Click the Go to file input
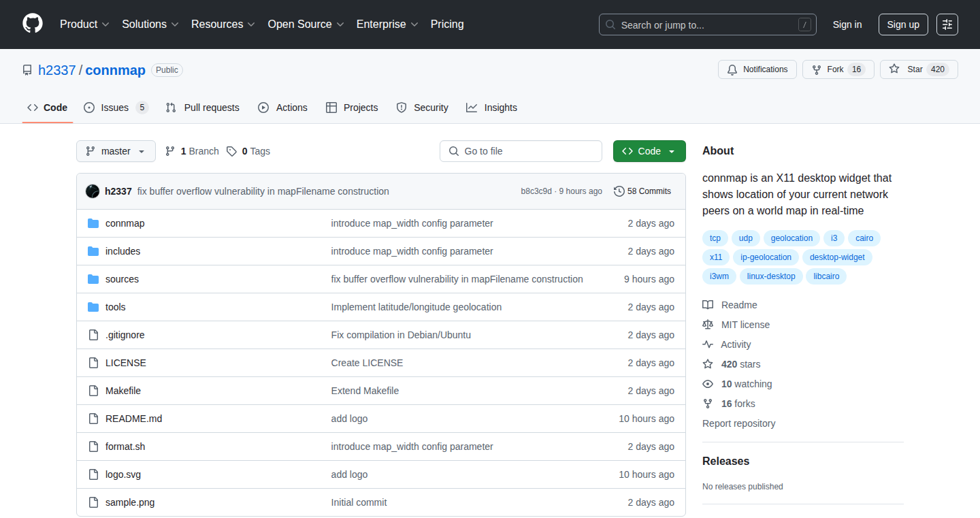The image size is (980, 518). (521, 151)
